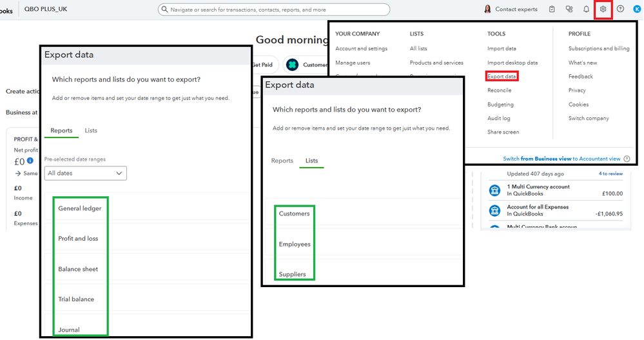This screenshot has height=340, width=644.
Task: Open the help question mark icon
Action: 620,9
